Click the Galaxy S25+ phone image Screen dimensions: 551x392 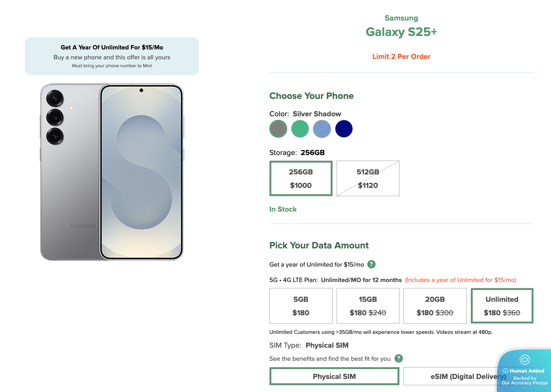click(x=112, y=172)
